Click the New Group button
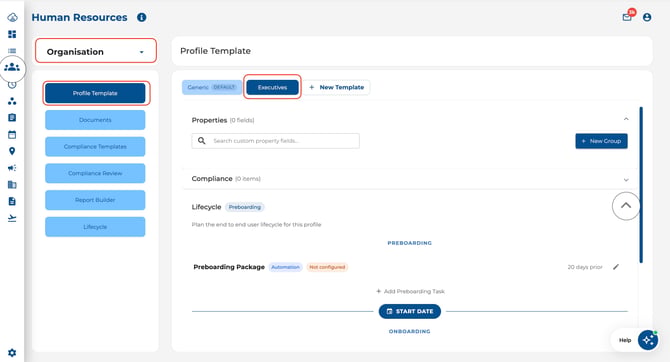670x362 pixels. pos(601,141)
